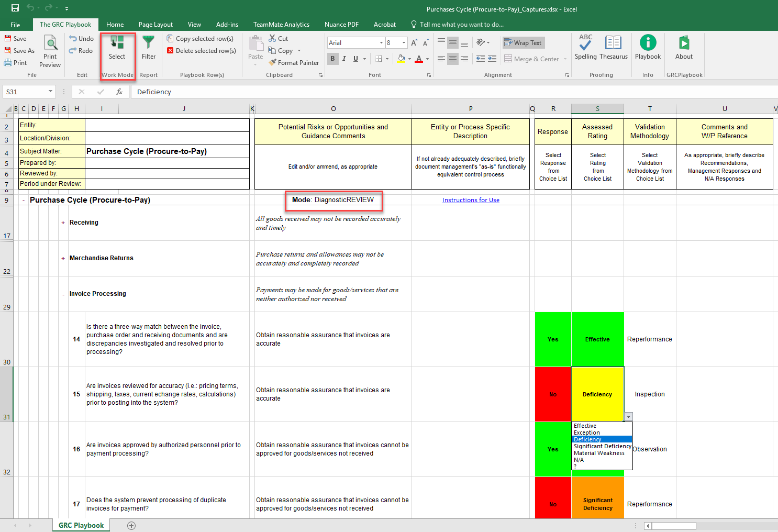The image size is (778, 532).
Task: Open the Page Layout tab
Action: pyautogui.click(x=155, y=24)
